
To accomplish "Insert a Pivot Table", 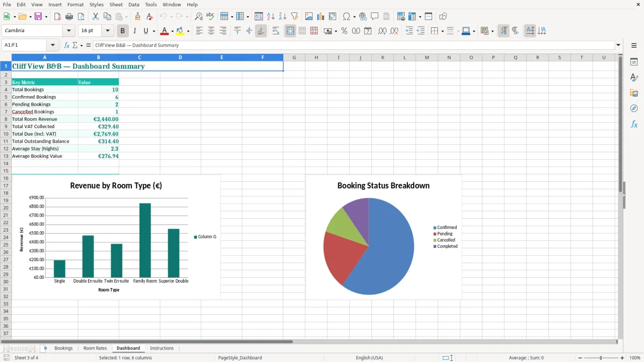I will tap(333, 17).
